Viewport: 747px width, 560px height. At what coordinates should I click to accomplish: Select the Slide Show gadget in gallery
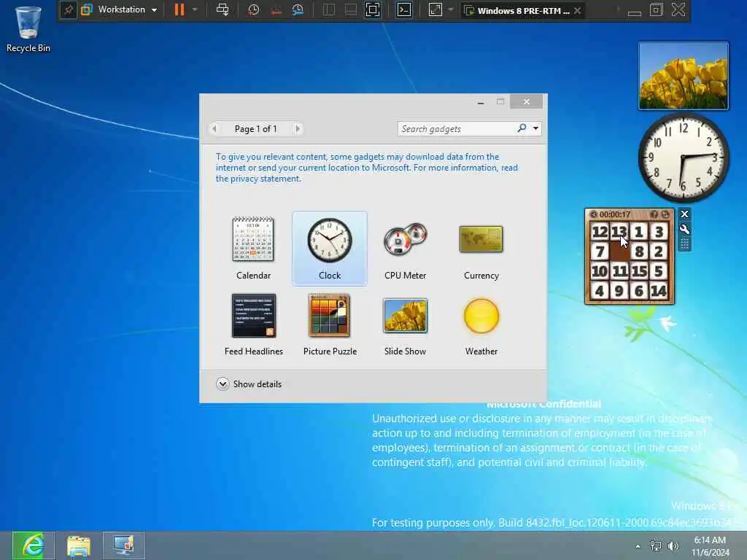coord(406,324)
